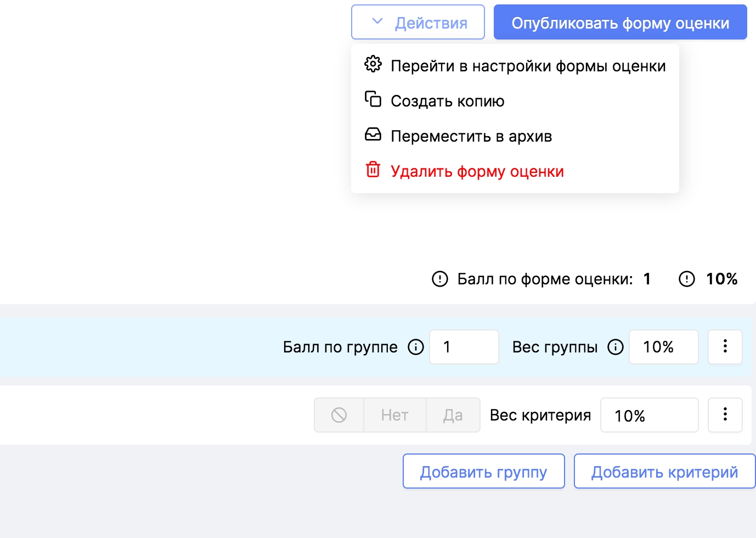Click the Добавить критерий button
756x538 pixels.
(664, 472)
